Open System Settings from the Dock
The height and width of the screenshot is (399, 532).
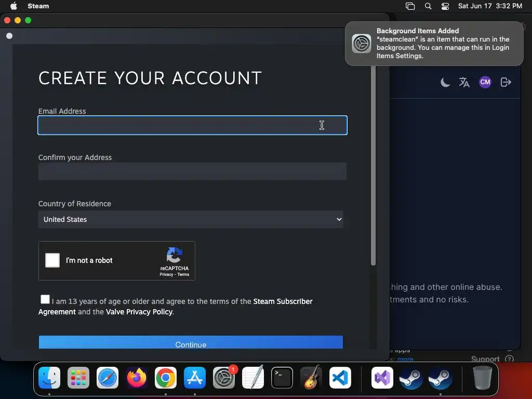click(x=224, y=378)
